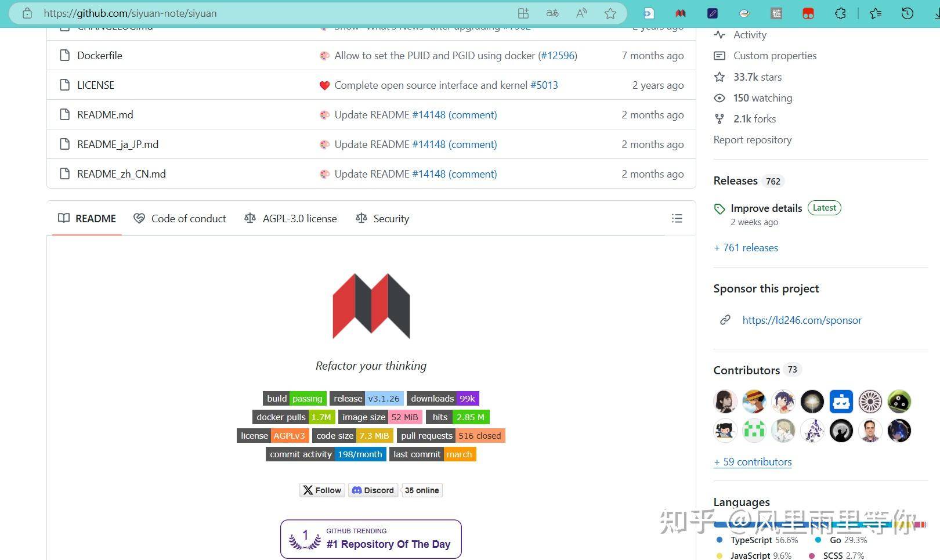Click Report repository link

tap(753, 139)
